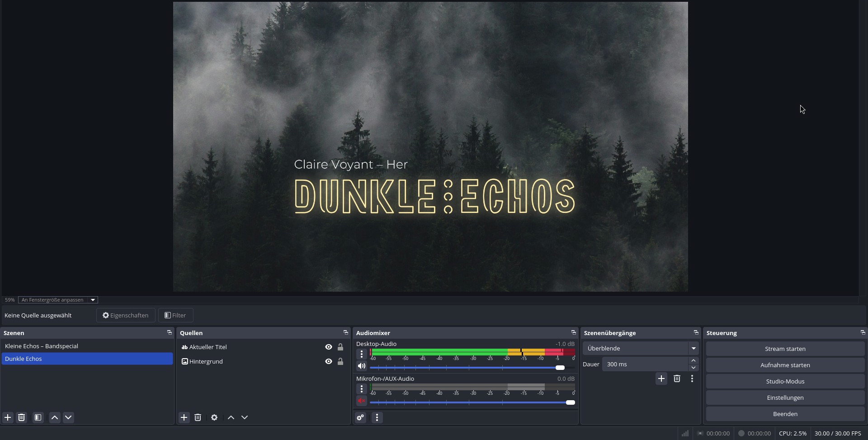This screenshot has width=868, height=440.
Task: Hide the Aktueller Titel source
Action: point(329,347)
